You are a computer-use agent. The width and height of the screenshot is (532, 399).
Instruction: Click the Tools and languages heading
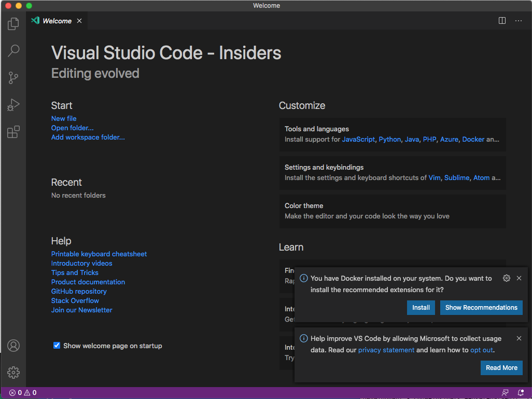[x=316, y=129]
